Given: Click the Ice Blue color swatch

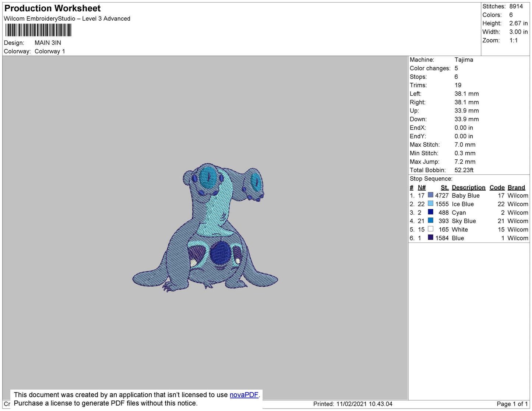Looking at the screenshot, I should [430, 203].
